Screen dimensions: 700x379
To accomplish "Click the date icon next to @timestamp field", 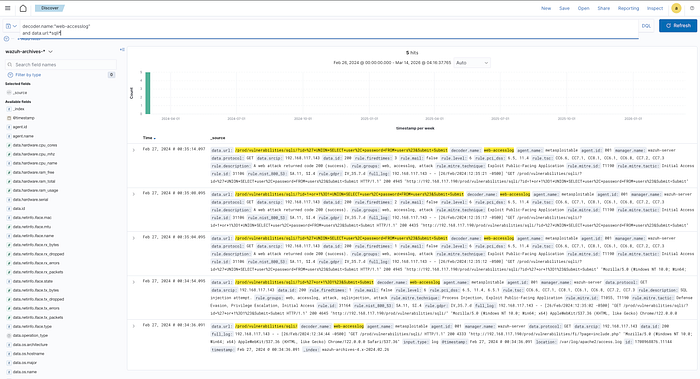I will (9, 118).
